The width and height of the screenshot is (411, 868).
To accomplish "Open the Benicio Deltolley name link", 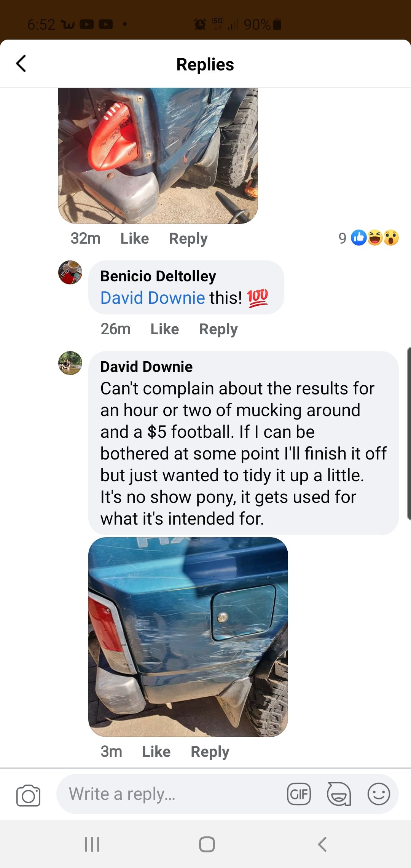I will tap(158, 276).
